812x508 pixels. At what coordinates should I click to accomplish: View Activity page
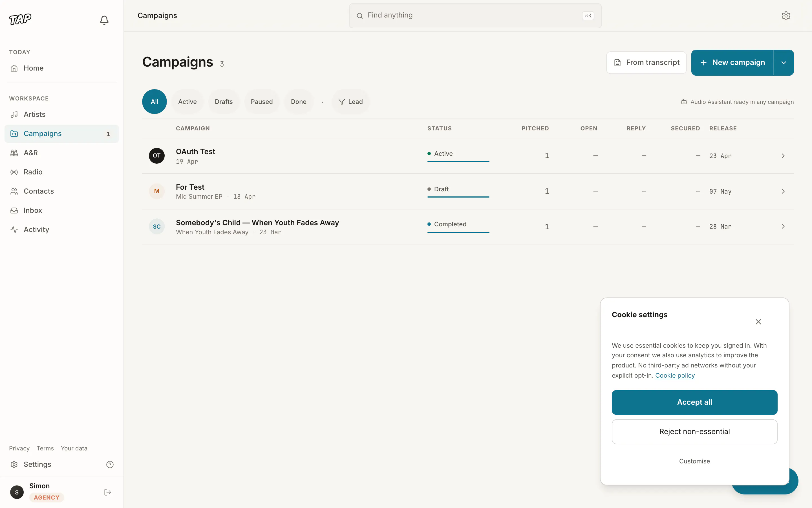[62, 229]
